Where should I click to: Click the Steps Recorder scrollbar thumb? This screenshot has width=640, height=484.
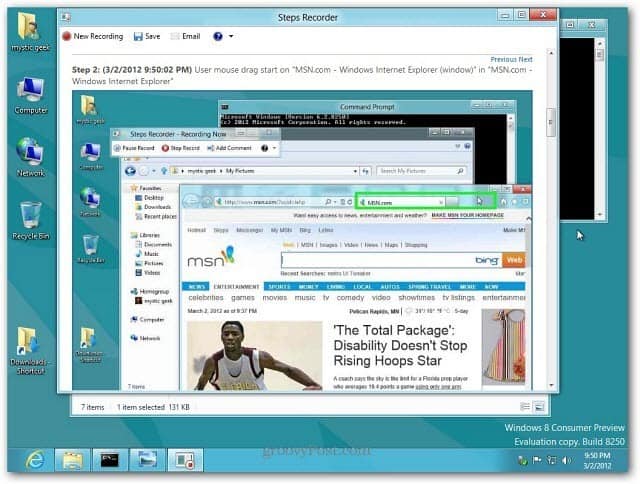pyautogui.click(x=551, y=122)
